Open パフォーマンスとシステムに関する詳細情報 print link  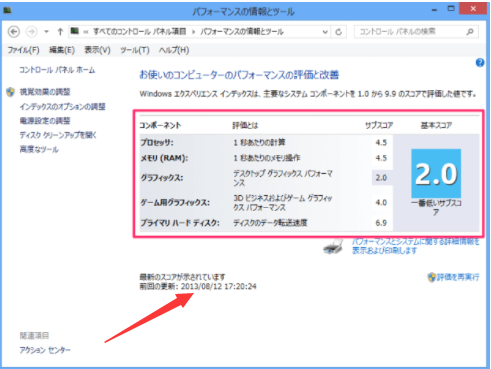pyautogui.click(x=416, y=246)
